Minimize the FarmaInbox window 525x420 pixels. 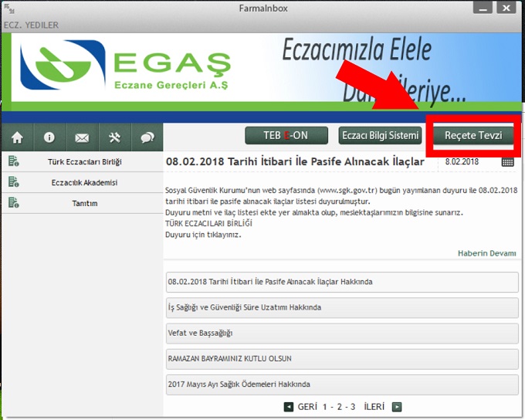point(483,8)
